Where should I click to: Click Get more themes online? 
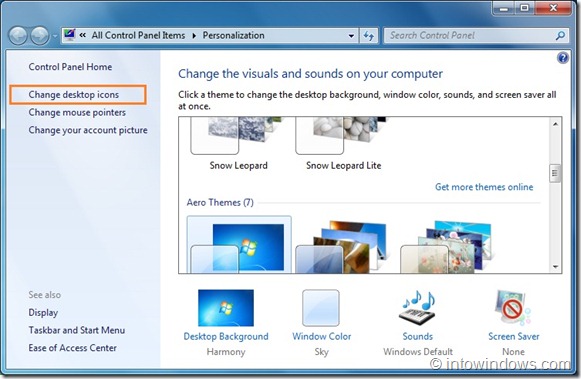click(x=484, y=187)
